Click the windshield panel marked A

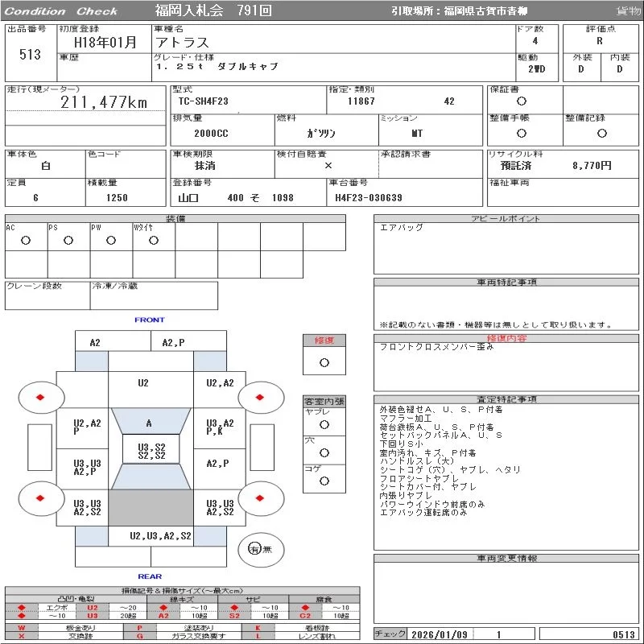click(x=149, y=423)
